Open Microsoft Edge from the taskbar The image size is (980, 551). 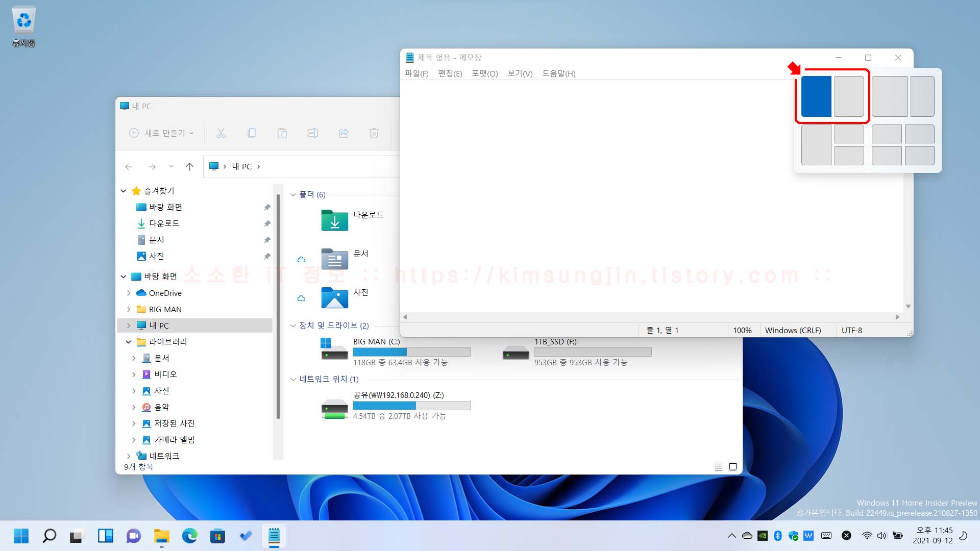(x=190, y=536)
